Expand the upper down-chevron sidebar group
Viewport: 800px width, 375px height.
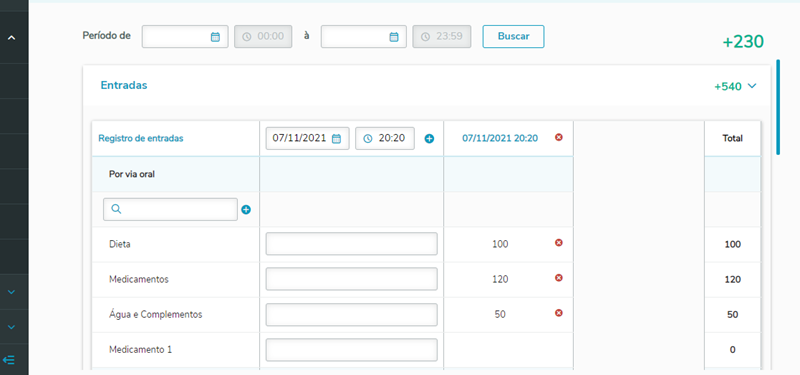click(x=12, y=292)
